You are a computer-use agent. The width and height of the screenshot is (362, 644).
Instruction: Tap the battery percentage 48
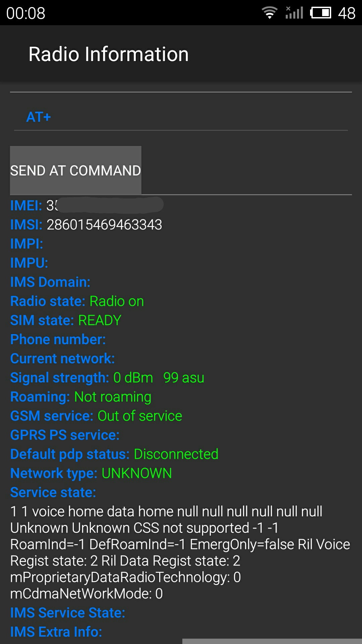(347, 13)
